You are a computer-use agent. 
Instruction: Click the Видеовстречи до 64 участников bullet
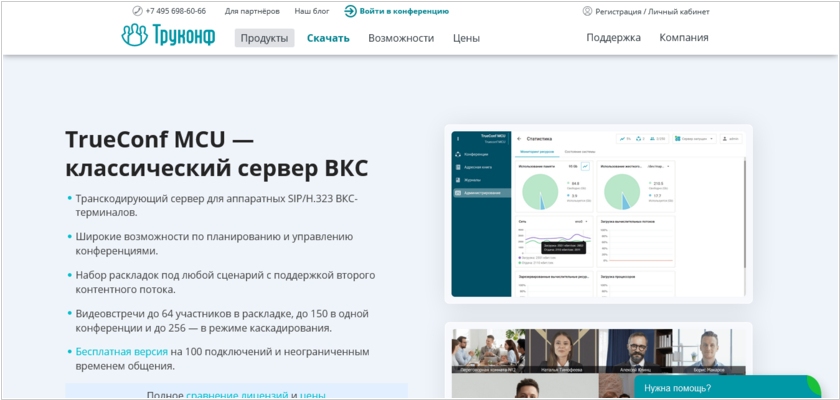222,321
